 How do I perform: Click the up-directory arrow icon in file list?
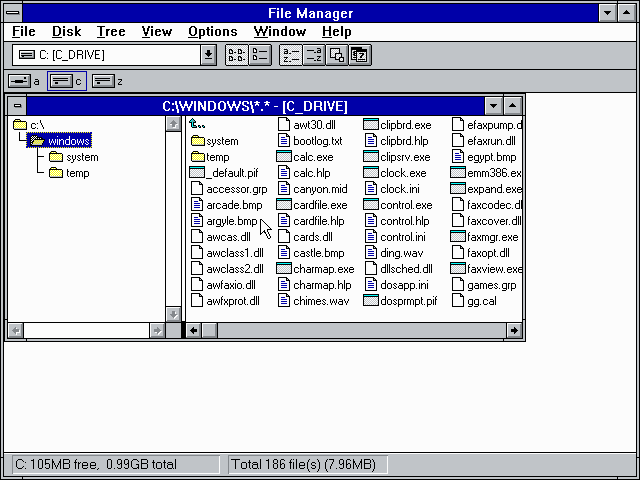[x=197, y=124]
